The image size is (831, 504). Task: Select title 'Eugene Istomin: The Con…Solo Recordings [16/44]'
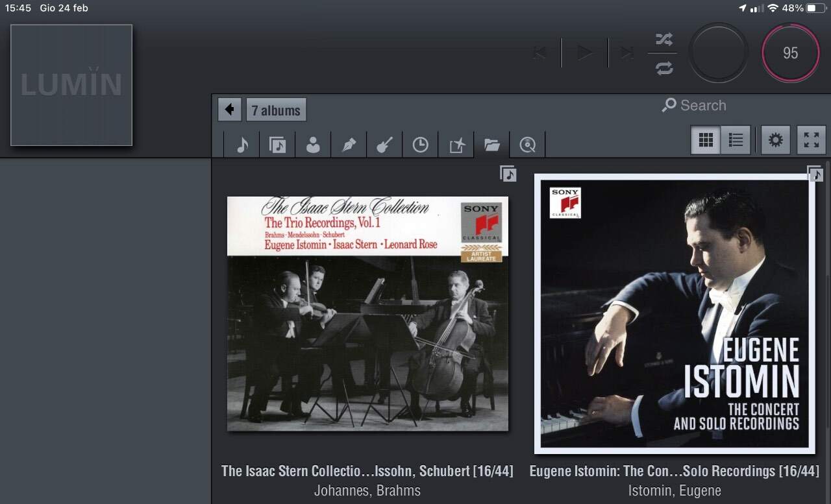click(x=675, y=471)
